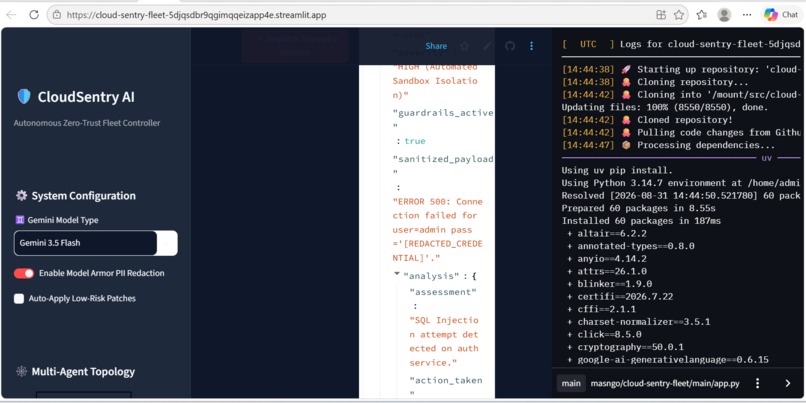This screenshot has width=806, height=403.
Task: Click the CloudSentry AI shield logo
Action: [x=24, y=97]
